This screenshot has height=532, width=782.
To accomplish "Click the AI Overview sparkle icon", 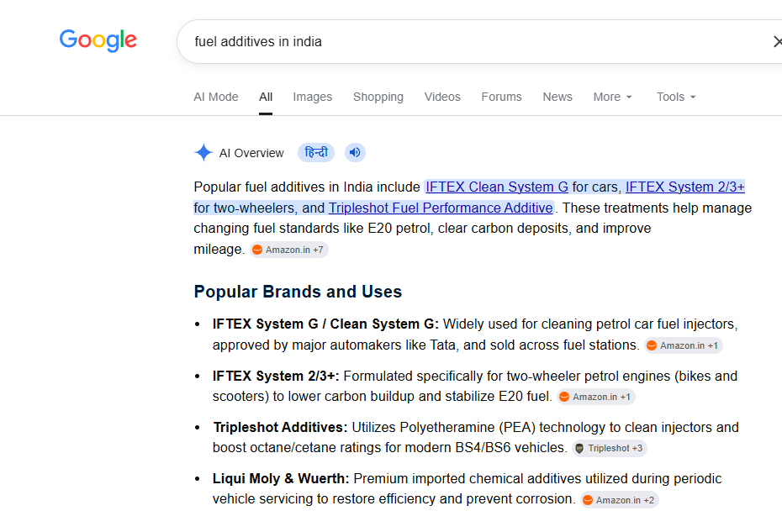I will 203,153.
